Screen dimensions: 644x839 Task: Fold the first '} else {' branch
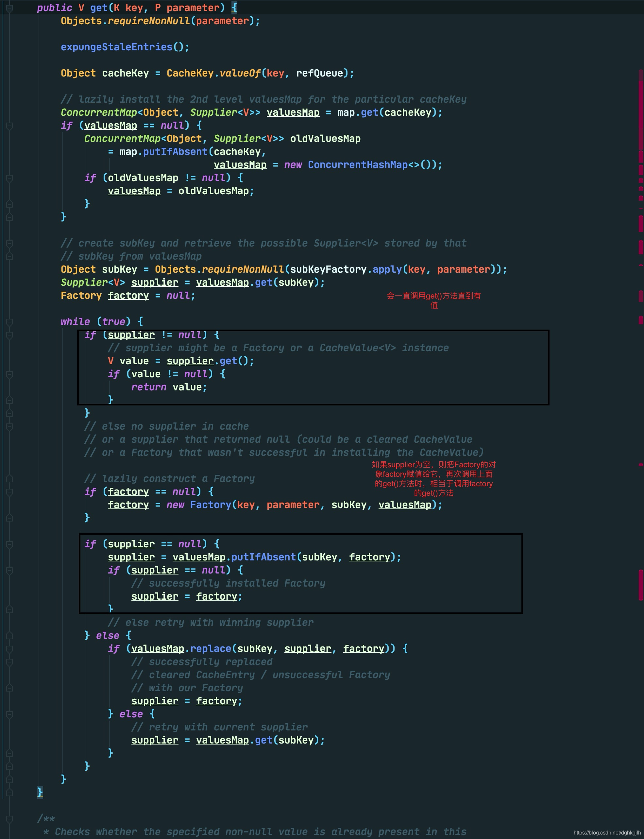click(9, 636)
